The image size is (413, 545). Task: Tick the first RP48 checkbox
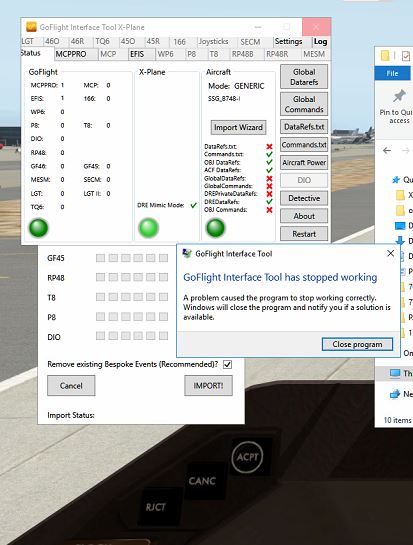pyautogui.click(x=100, y=277)
